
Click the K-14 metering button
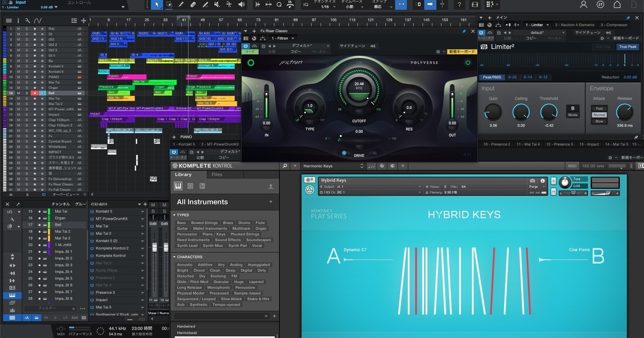528,77
